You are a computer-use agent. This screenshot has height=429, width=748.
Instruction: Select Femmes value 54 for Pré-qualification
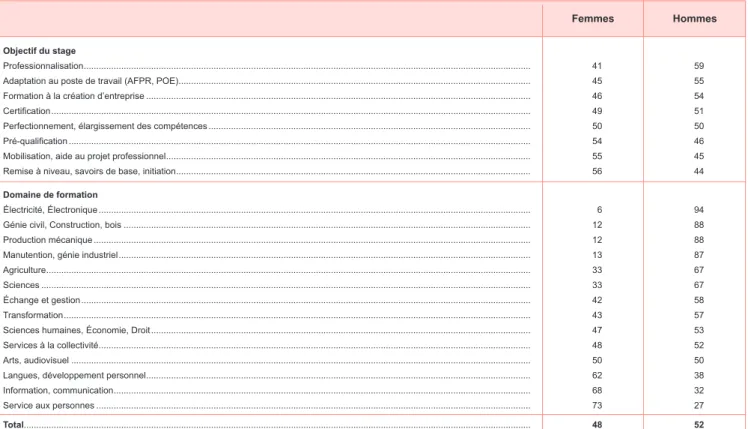pos(597,141)
